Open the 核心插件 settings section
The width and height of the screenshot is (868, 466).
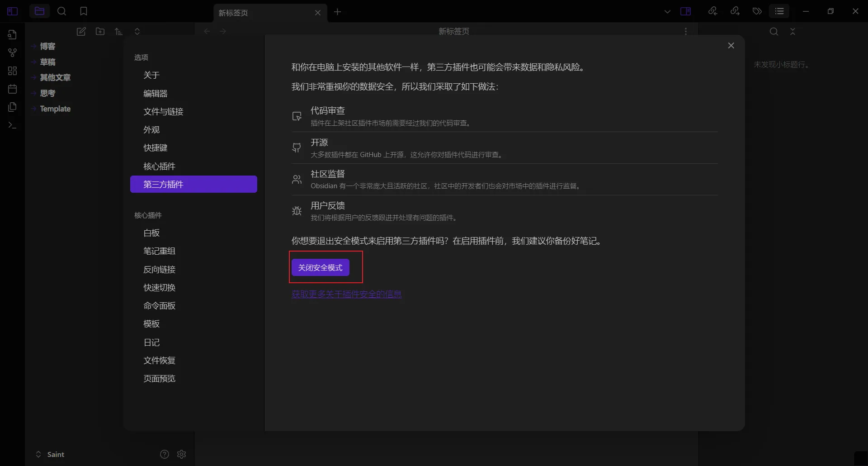point(193,166)
